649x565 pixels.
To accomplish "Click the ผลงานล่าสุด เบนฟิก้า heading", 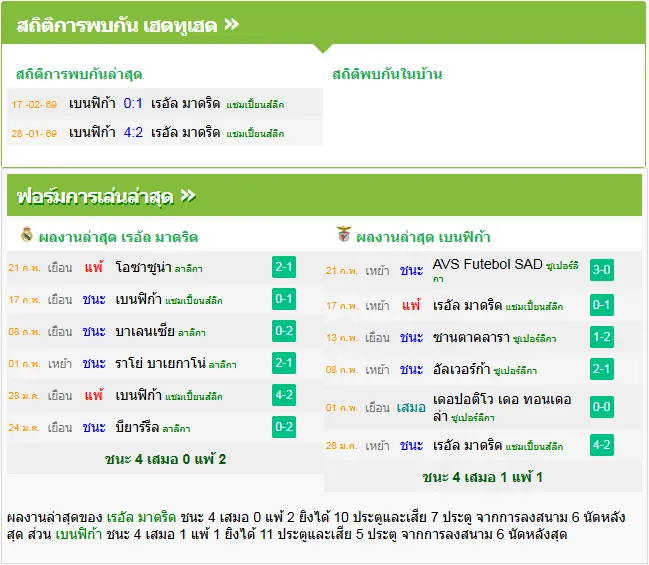I will pyautogui.click(x=423, y=237).
